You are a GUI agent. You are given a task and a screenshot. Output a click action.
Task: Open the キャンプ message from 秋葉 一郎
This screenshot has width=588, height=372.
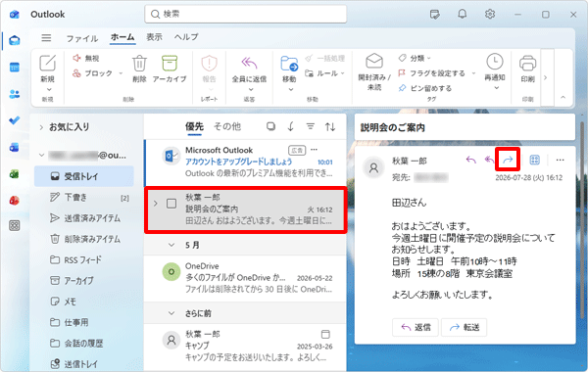[245, 346]
